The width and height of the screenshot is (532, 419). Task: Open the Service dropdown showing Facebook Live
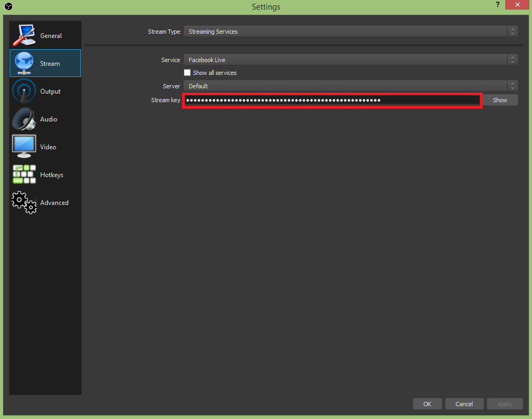coord(350,60)
